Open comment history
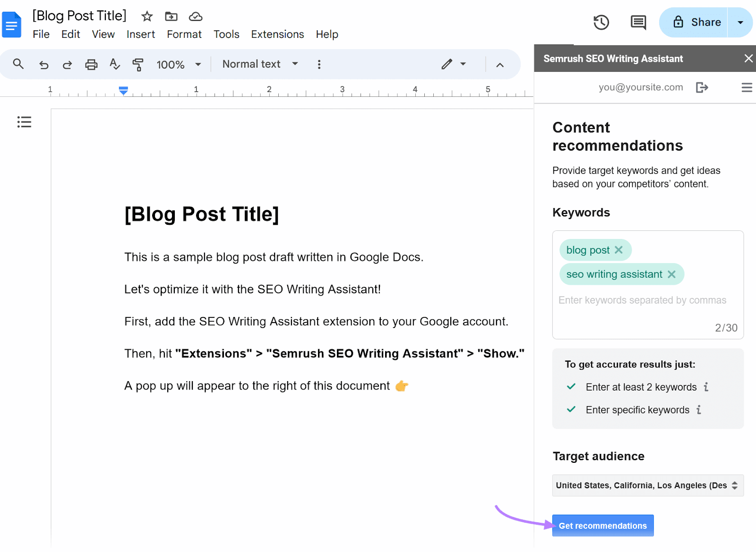 click(x=637, y=22)
